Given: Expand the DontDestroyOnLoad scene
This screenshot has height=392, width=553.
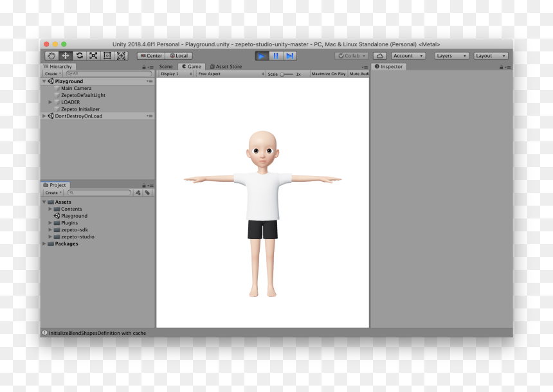Looking at the screenshot, I should (x=44, y=116).
